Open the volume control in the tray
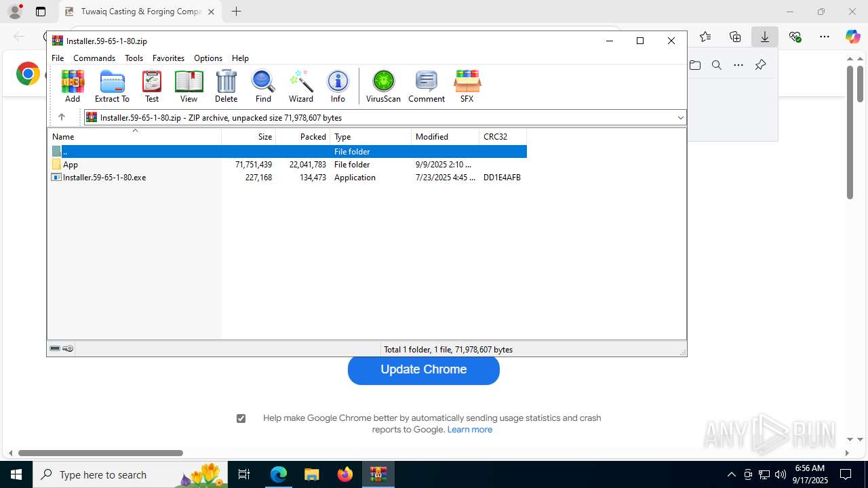 click(780, 474)
